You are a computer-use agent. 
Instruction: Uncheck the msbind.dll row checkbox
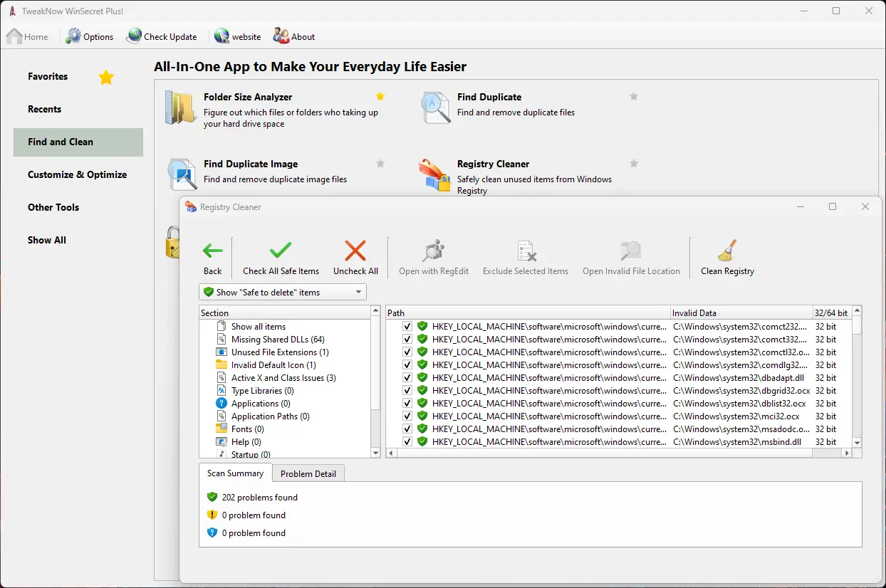click(407, 441)
